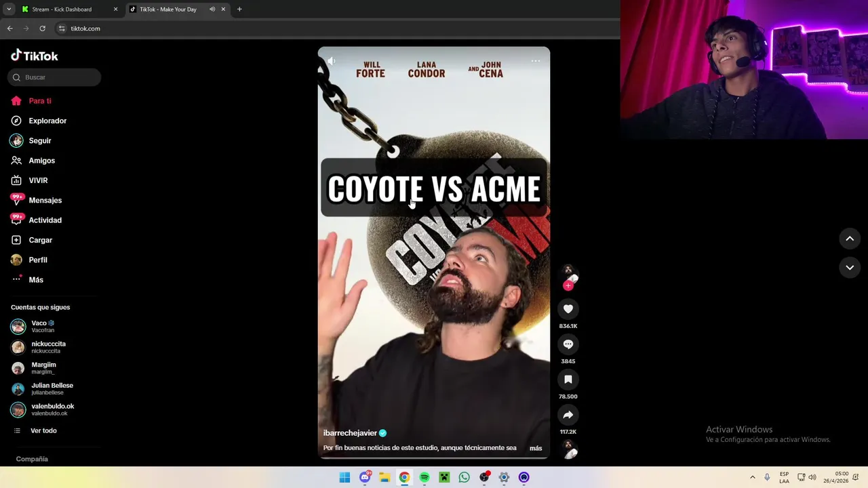Expand Ver todo followed accounts list
868x488 pixels.
(x=35, y=430)
